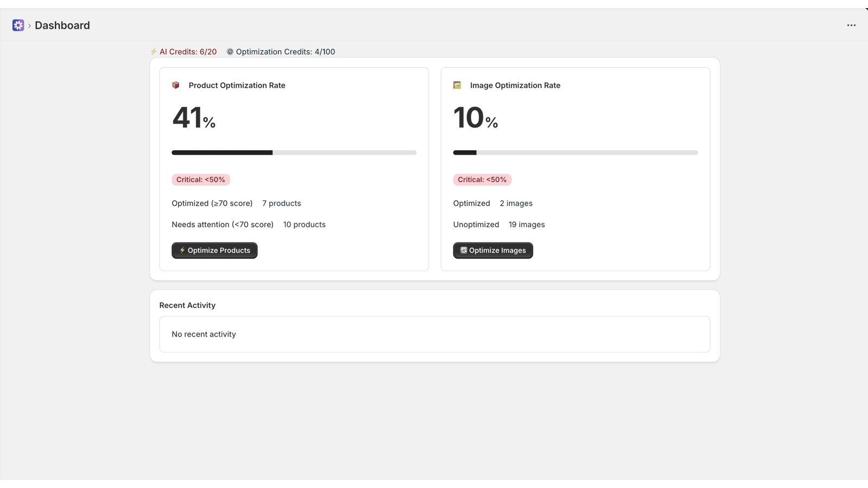
Task: Click the 7 products value
Action: click(x=282, y=203)
